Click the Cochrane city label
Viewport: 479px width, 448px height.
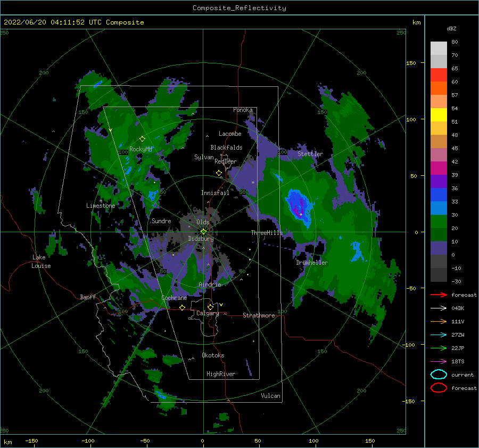tap(174, 298)
